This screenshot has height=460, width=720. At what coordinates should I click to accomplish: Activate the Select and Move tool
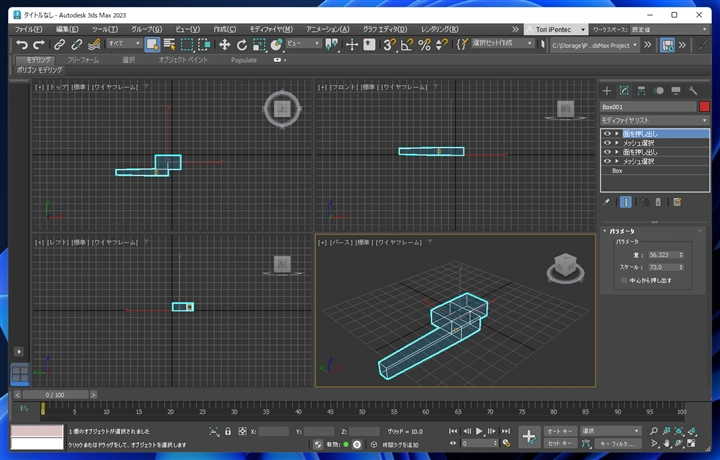pyautogui.click(x=224, y=45)
